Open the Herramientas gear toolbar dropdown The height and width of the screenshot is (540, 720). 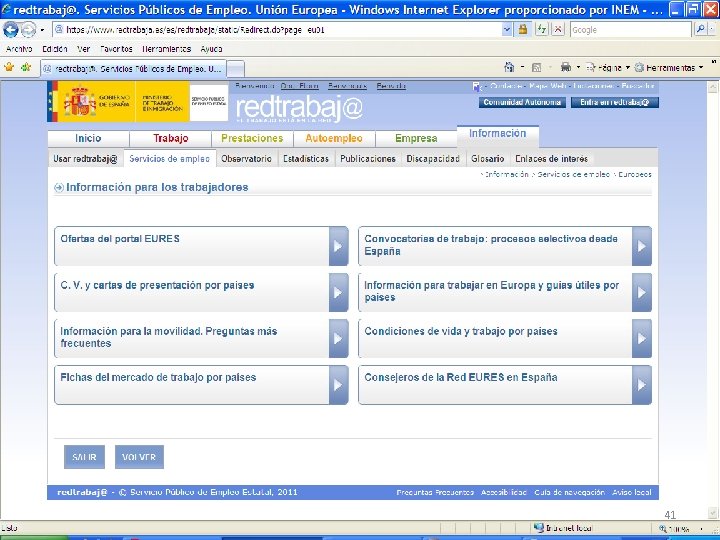tap(669, 68)
